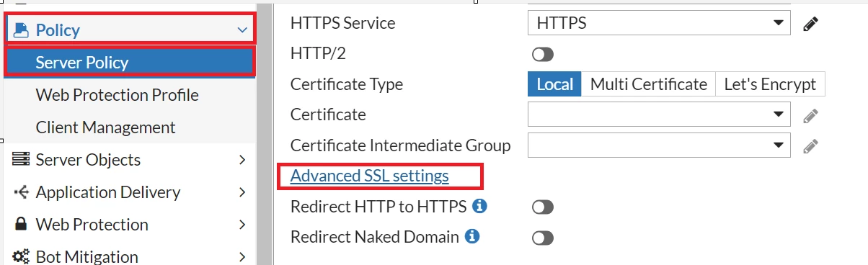Edit the HTTPS Service with the pencil icon
The image size is (868, 265).
[811, 24]
